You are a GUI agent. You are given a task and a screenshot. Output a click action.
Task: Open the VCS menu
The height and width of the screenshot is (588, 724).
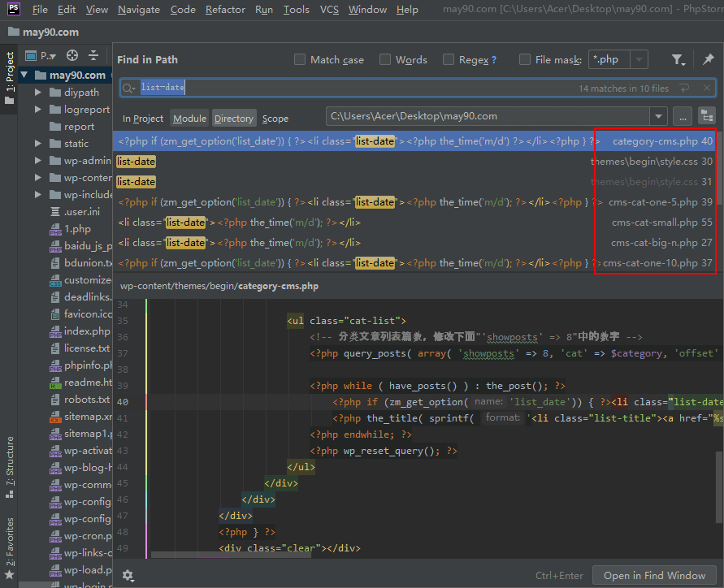point(329,9)
